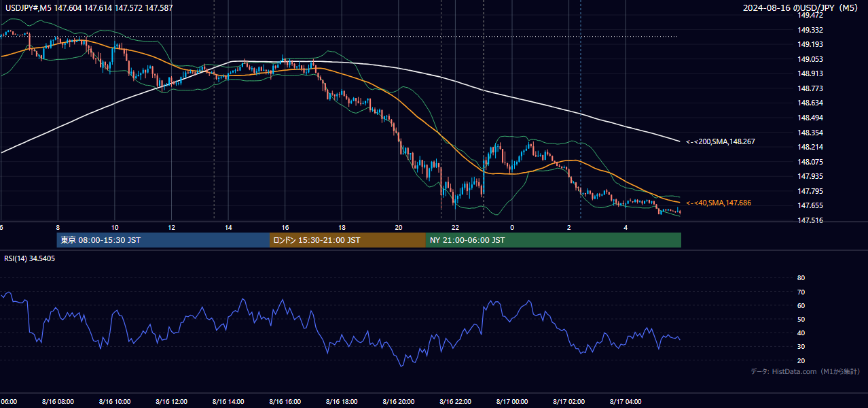
Task: Click price axis value 149.193
Action: [x=810, y=44]
